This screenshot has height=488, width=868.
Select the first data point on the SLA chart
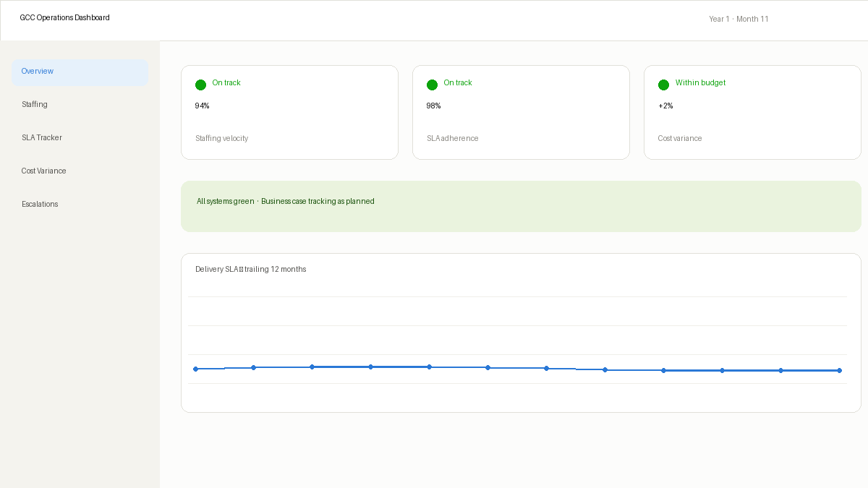click(195, 369)
